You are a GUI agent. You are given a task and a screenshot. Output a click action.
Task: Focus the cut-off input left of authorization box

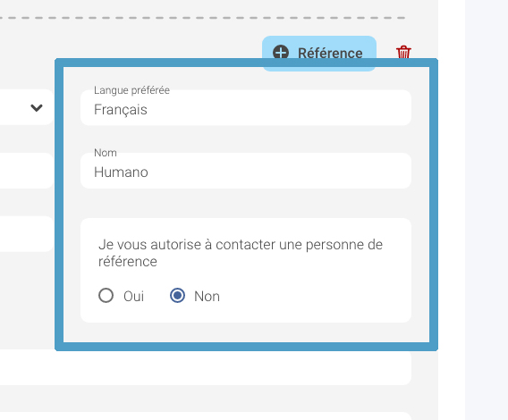(27, 234)
